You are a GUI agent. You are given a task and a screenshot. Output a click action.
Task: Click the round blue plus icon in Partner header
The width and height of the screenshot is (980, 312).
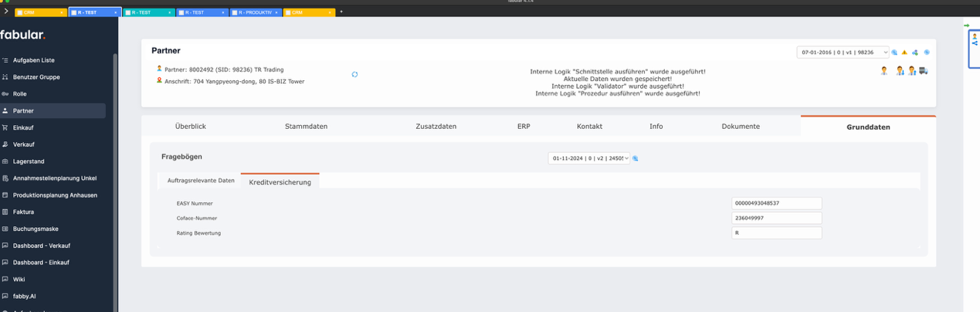pos(927,53)
